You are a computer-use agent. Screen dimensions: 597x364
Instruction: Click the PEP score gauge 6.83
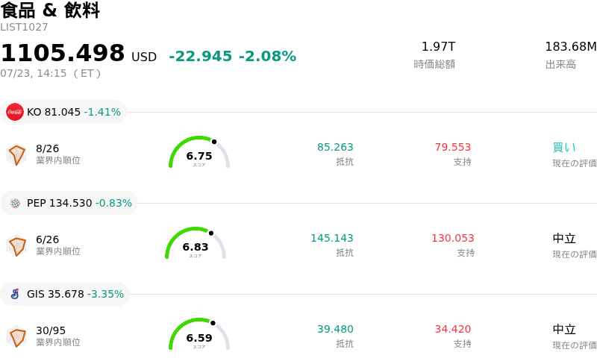pos(196,243)
